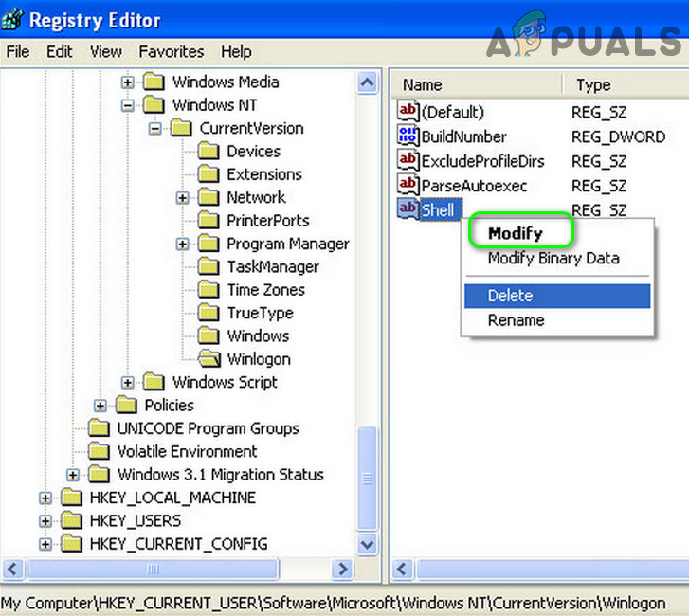
Task: Expand the HKEY_LOCAL_MACHINE hive
Action: point(45,498)
